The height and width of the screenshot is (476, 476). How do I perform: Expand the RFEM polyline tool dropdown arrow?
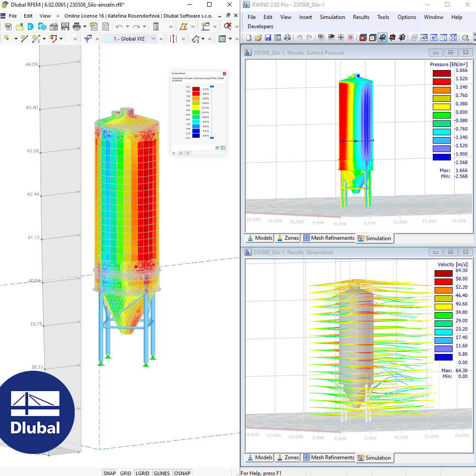click(x=61, y=38)
